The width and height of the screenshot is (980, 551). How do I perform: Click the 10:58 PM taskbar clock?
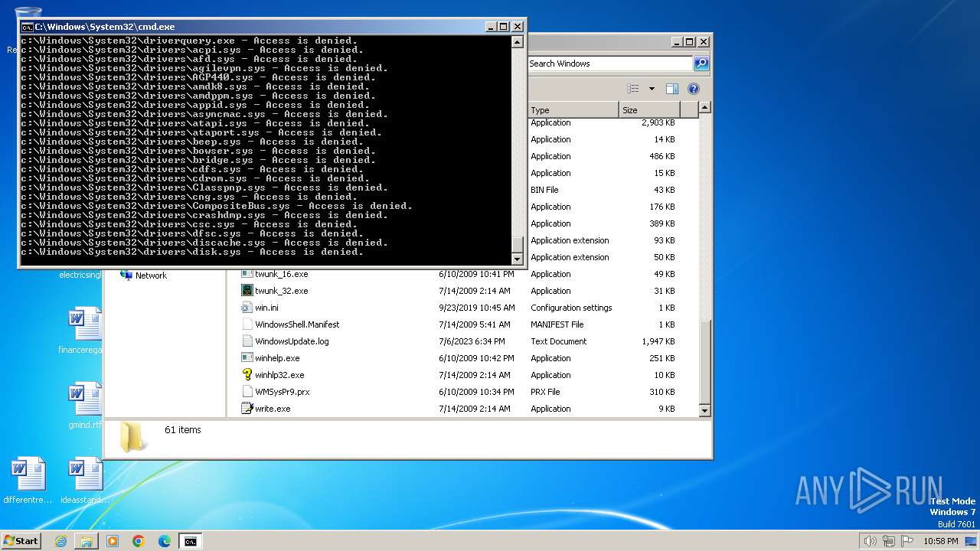pyautogui.click(x=940, y=541)
